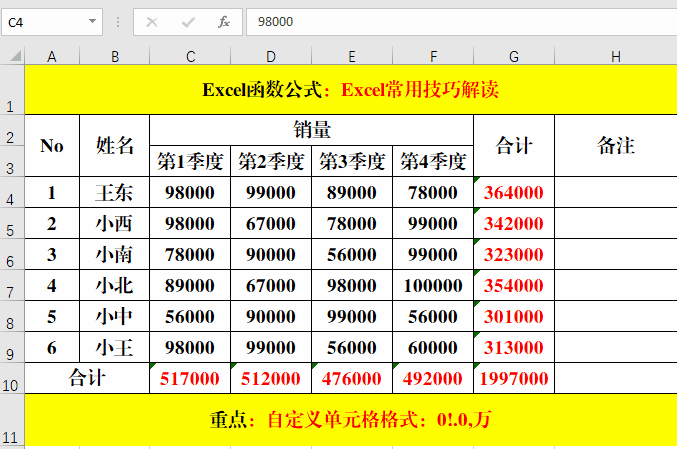Click the footer cell '重点：自定义单元格格式'

click(x=351, y=420)
